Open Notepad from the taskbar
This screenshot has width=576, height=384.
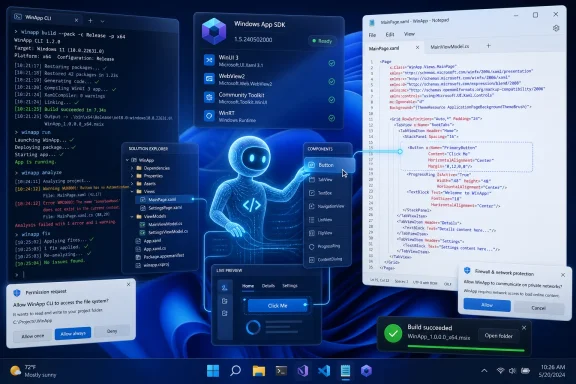pyautogui.click(x=346, y=371)
